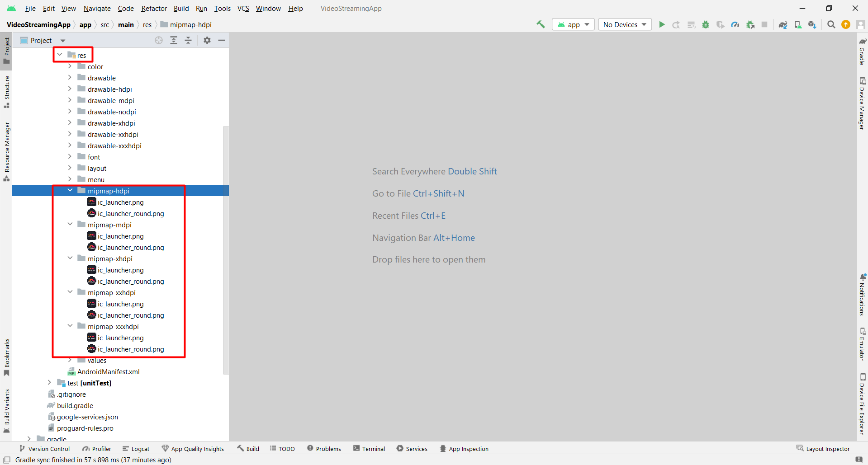Click the Apply Changes and Restart Activity icon
The image size is (868, 465).
pyautogui.click(x=676, y=24)
